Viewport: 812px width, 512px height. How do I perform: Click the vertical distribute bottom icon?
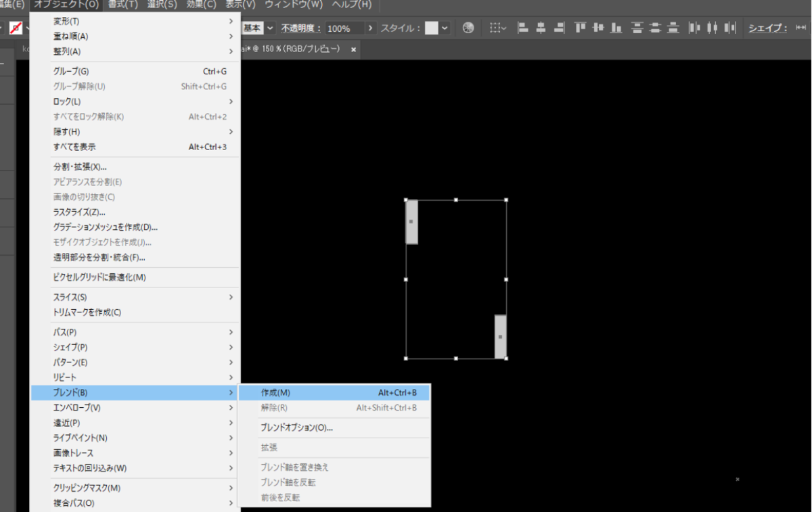673,28
